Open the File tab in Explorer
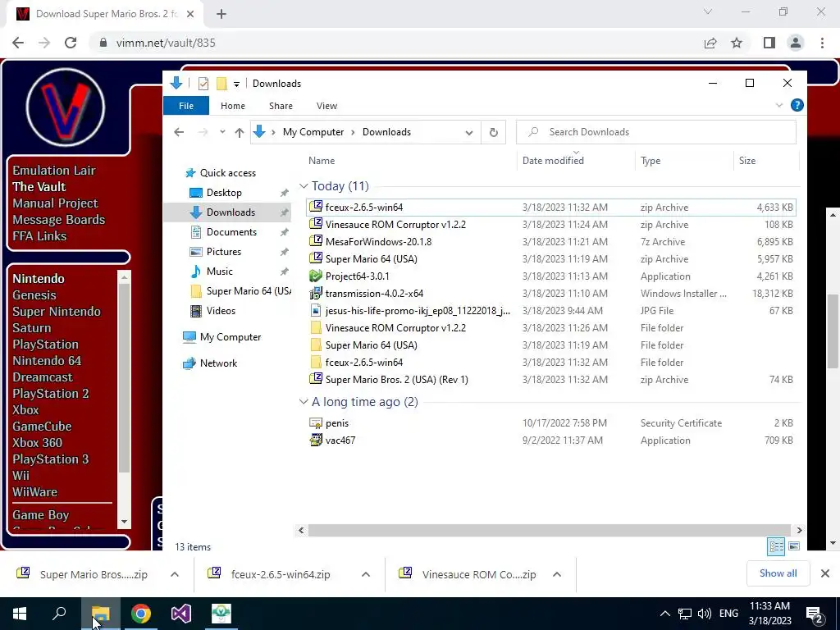The width and height of the screenshot is (840, 630). click(x=186, y=106)
